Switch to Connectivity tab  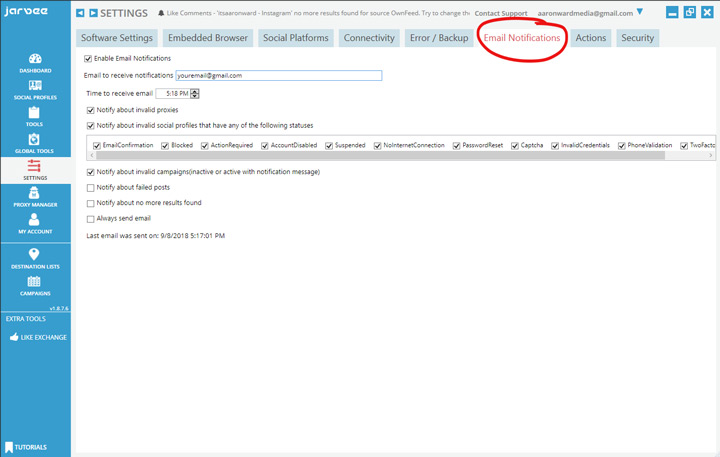coord(369,38)
